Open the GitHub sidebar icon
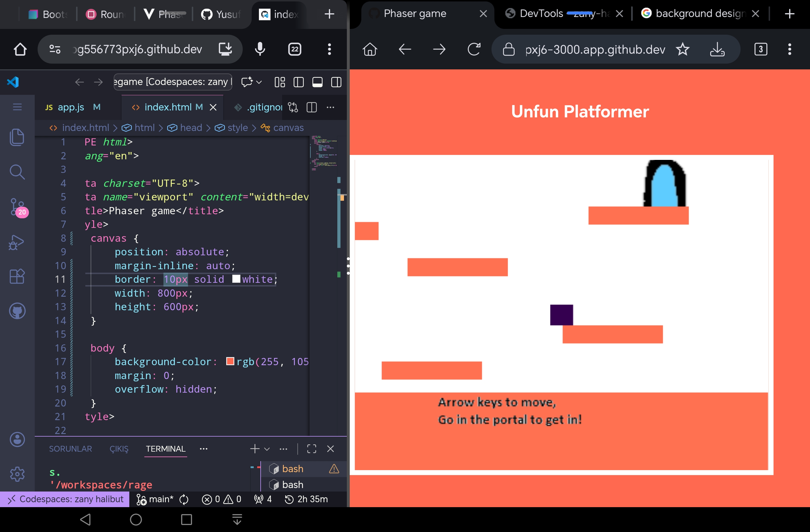 tap(17, 311)
